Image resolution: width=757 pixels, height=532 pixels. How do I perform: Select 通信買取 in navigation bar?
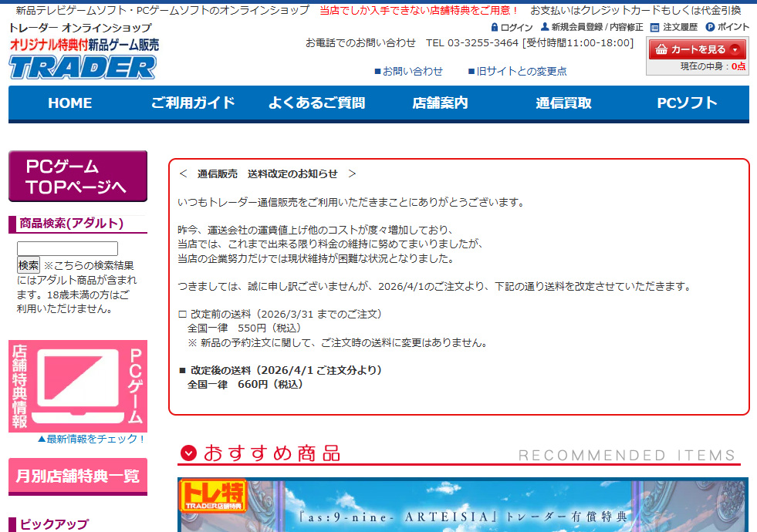coord(563,103)
